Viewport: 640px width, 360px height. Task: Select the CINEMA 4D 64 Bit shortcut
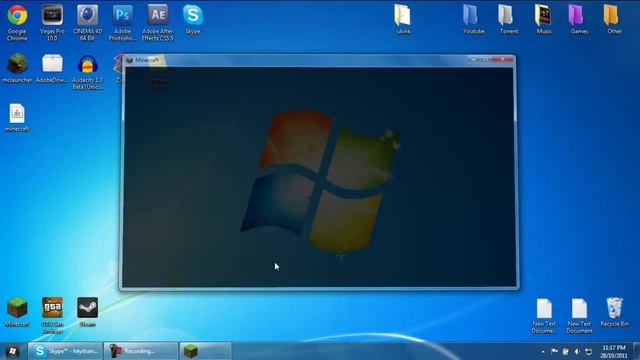coord(87,22)
